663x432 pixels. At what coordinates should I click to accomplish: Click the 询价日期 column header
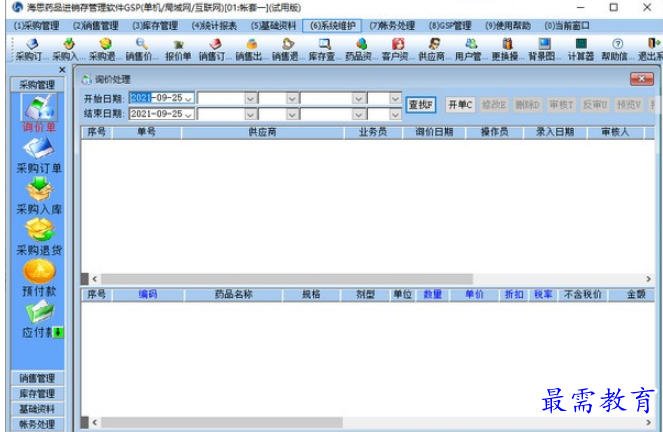coord(434,132)
